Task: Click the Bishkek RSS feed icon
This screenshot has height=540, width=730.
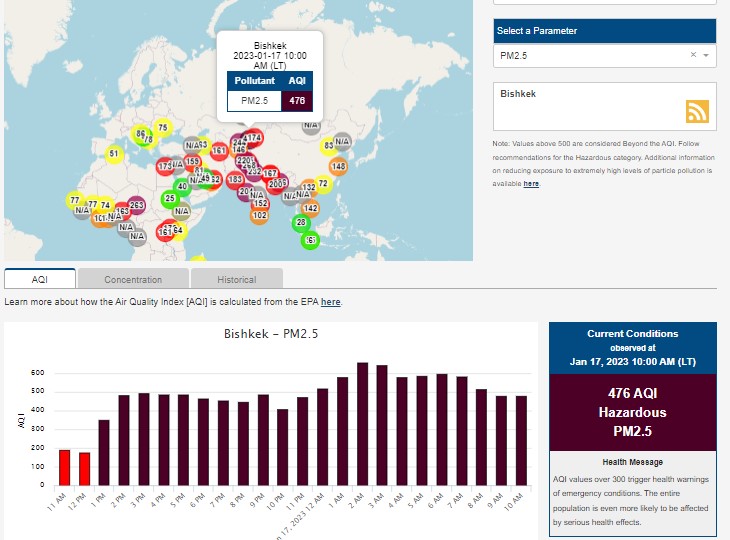Action: click(697, 112)
